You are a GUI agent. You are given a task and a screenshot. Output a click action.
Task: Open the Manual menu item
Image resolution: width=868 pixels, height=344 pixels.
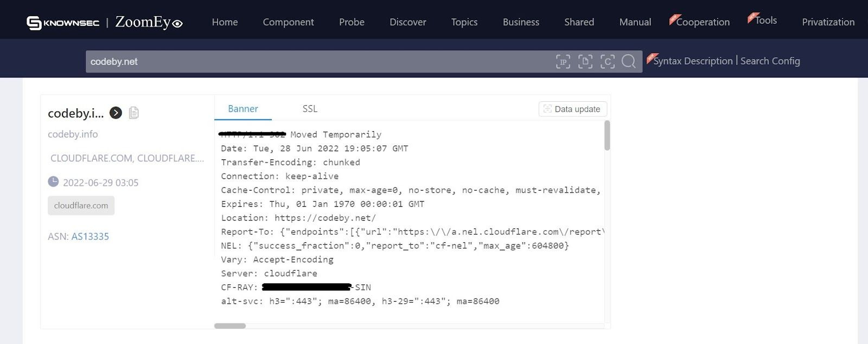click(x=635, y=22)
